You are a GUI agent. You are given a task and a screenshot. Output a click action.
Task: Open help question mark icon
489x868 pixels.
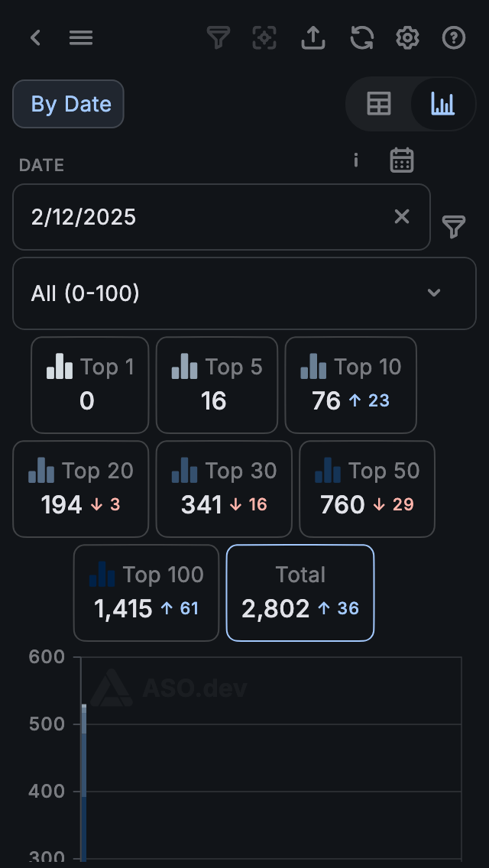tap(454, 37)
